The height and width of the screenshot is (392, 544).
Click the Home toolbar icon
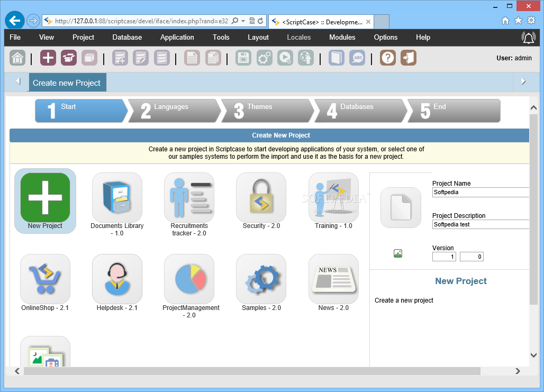17,58
